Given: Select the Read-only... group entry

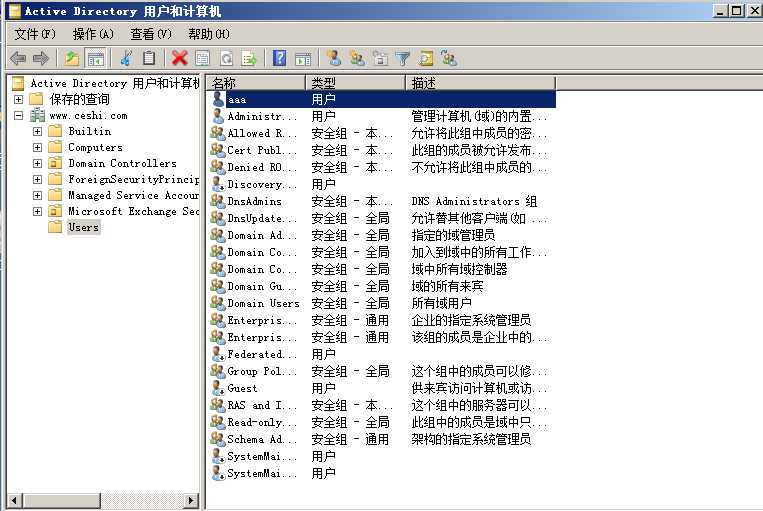Looking at the screenshot, I should tap(262, 422).
